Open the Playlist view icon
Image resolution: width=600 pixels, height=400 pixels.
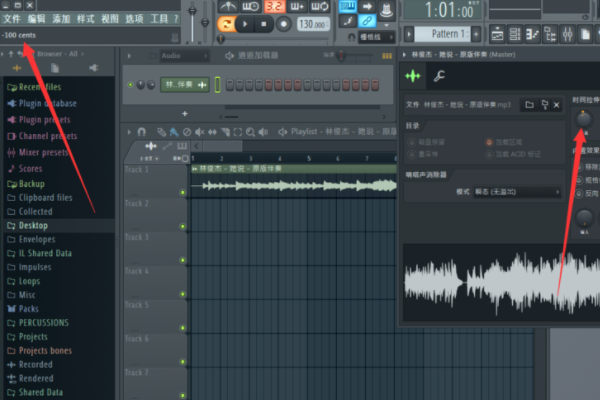click(x=497, y=34)
